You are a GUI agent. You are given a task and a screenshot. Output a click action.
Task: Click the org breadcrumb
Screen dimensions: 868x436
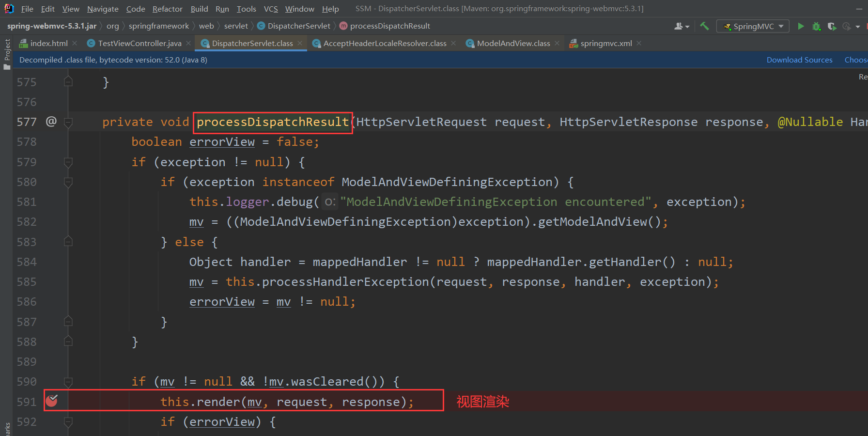click(112, 26)
